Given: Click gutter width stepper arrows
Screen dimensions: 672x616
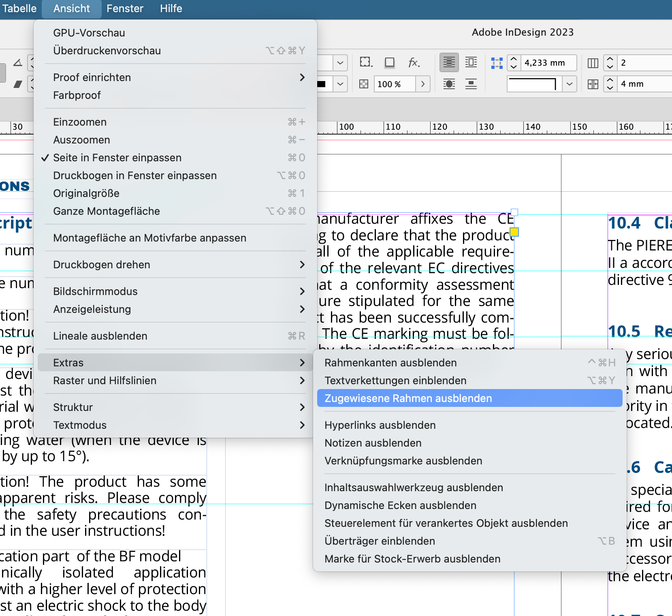Looking at the screenshot, I should pyautogui.click(x=610, y=84).
